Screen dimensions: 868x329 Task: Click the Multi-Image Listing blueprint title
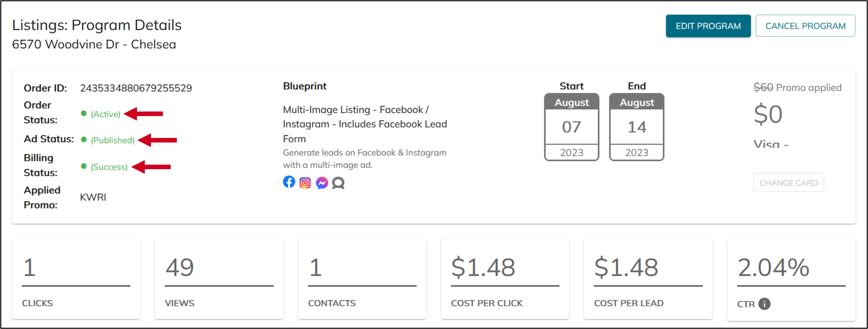(365, 124)
